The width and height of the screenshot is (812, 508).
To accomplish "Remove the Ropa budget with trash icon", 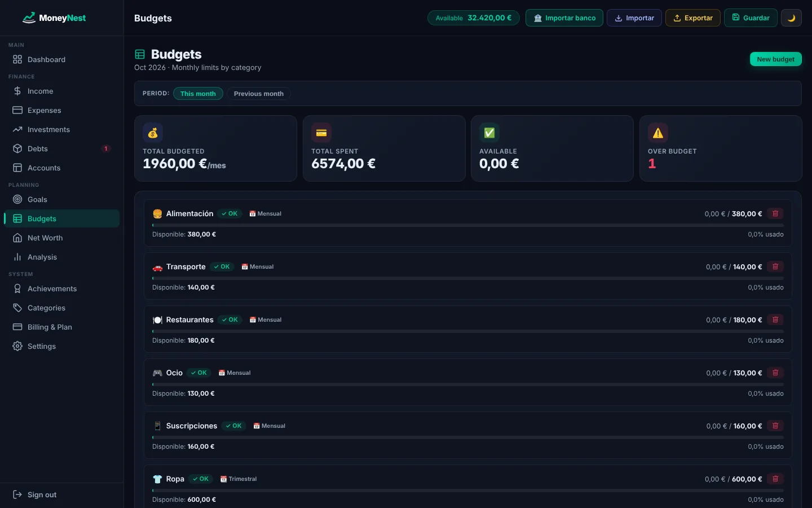I will point(775,479).
